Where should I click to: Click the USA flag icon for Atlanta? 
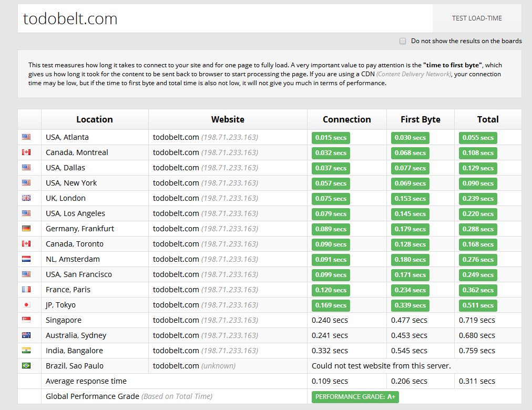coord(26,137)
